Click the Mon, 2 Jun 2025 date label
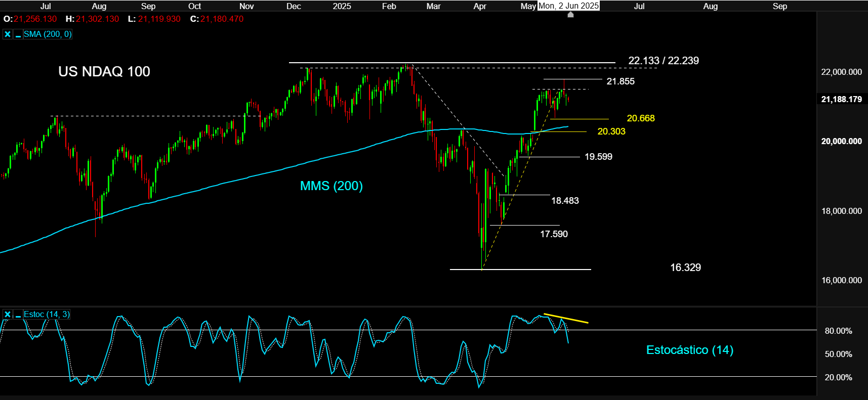868x400 pixels. pyautogui.click(x=568, y=6)
